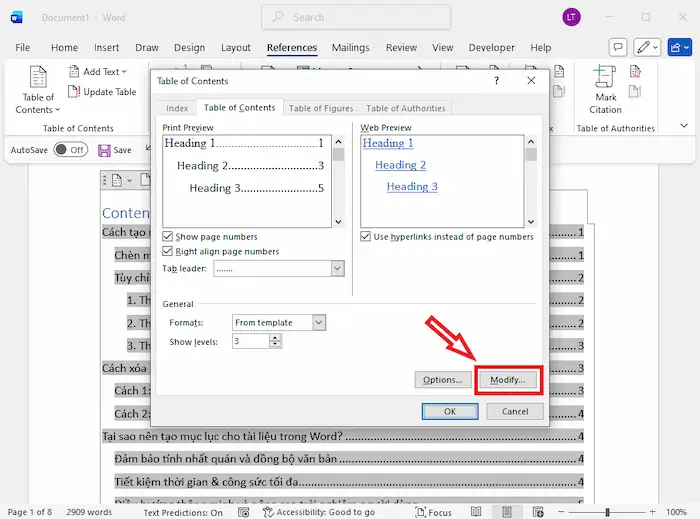Click the user account avatar LT
The image size is (700, 519).
pyautogui.click(x=571, y=17)
